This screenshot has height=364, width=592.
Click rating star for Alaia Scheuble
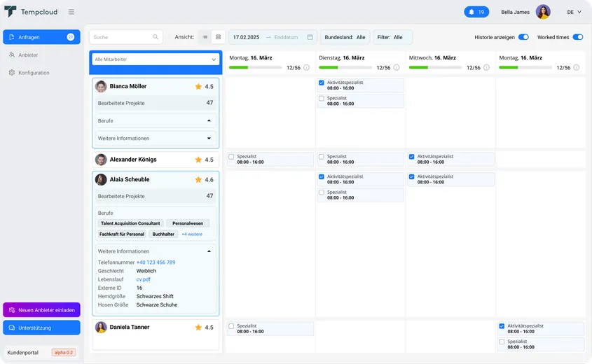pos(198,179)
